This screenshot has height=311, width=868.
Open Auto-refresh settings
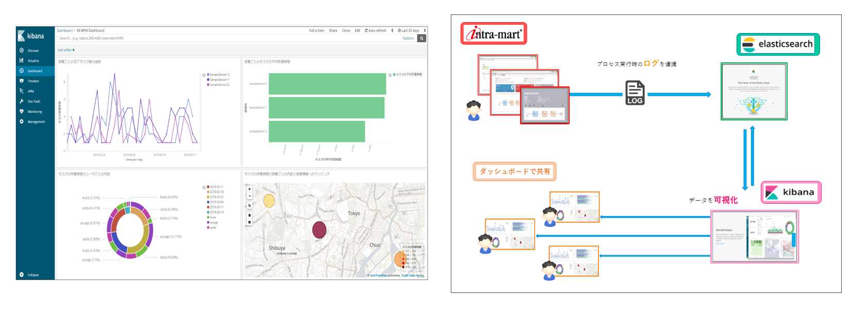point(376,30)
